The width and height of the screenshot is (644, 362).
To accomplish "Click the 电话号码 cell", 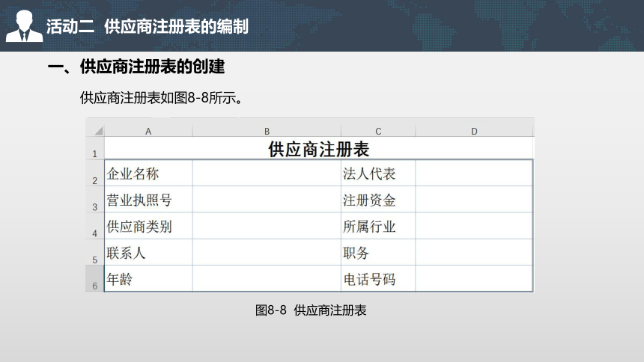I will pos(378,279).
